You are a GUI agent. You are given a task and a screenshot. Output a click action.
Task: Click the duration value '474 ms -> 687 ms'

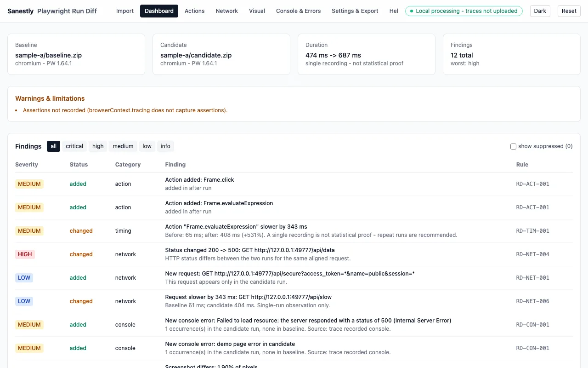333,55
